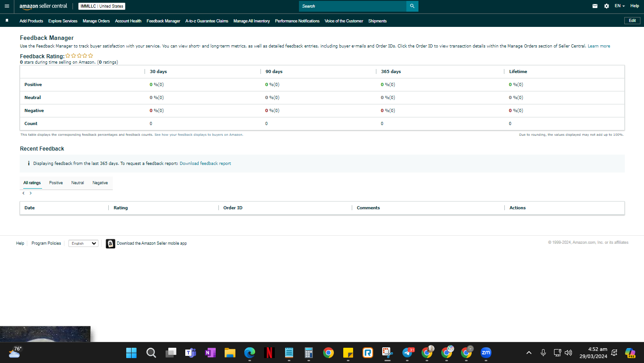Click the Order ID column header
The height and width of the screenshot is (363, 644).
(233, 208)
